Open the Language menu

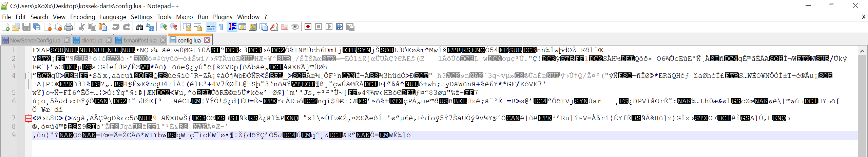[x=113, y=17]
